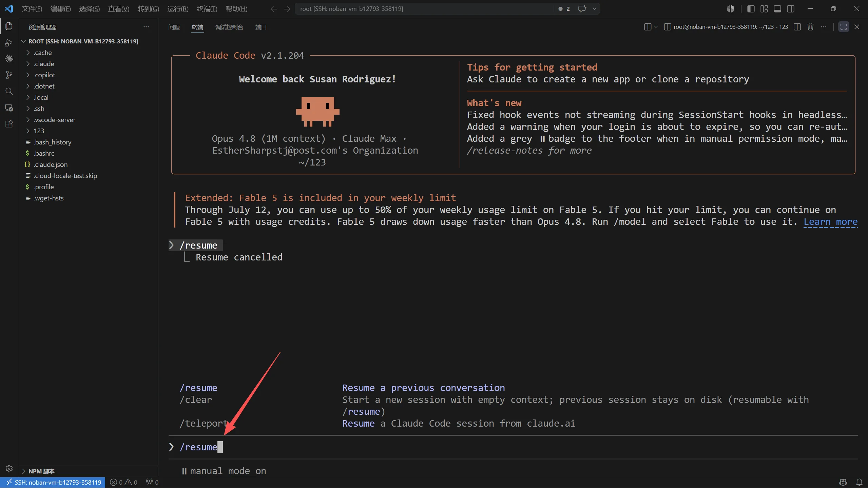Expand the 123 folder
868x488 pixels.
pyautogui.click(x=39, y=131)
